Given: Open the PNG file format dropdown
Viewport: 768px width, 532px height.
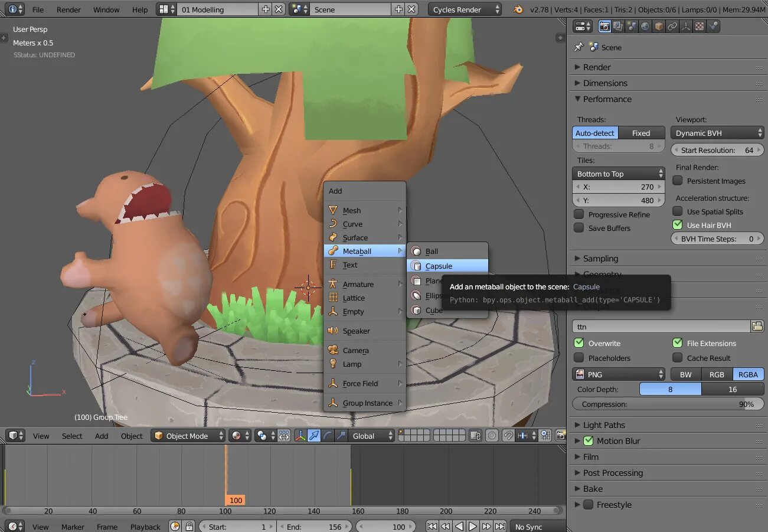Looking at the screenshot, I should pos(619,374).
